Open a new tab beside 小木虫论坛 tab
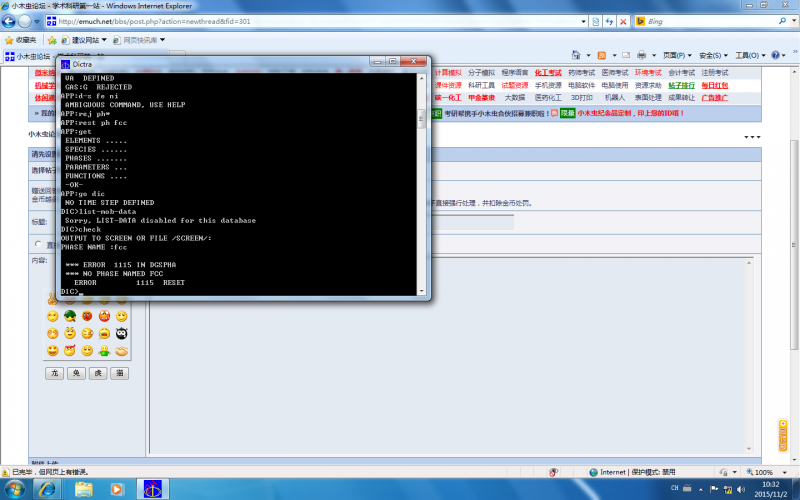Screen dimensions: 800x500 [177, 53]
